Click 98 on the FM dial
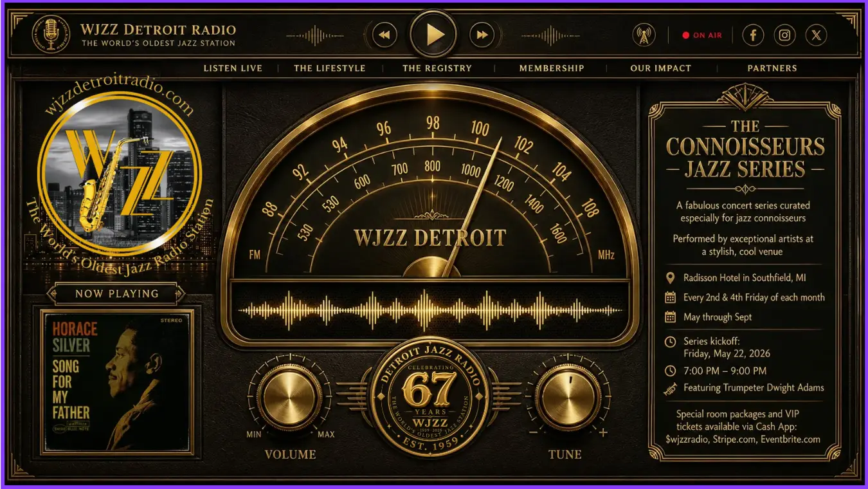 [433, 123]
